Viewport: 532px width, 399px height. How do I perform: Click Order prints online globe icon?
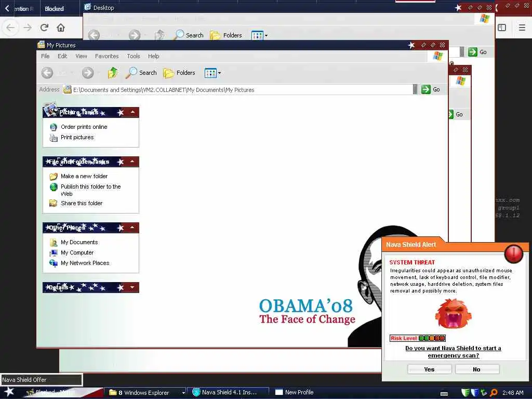click(x=54, y=127)
